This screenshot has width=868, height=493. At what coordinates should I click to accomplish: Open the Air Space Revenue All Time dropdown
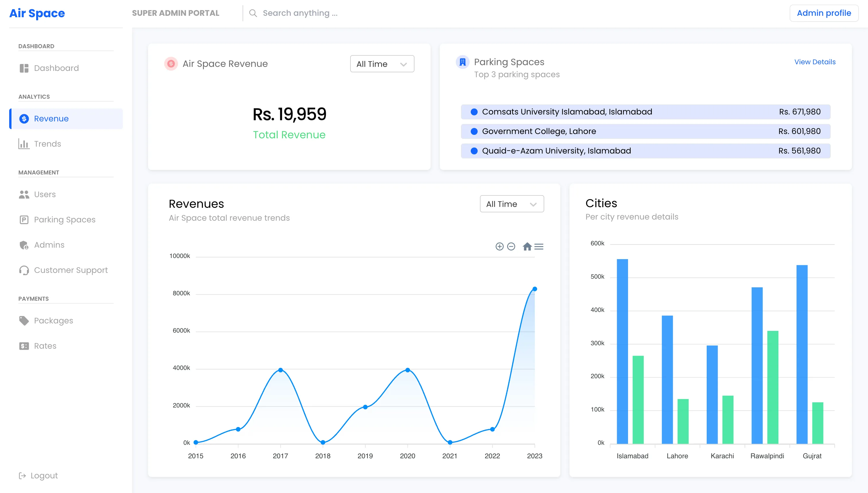pos(382,64)
